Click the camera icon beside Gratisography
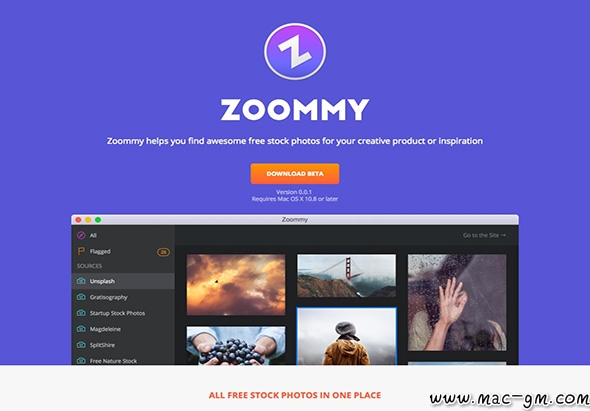 [81, 297]
